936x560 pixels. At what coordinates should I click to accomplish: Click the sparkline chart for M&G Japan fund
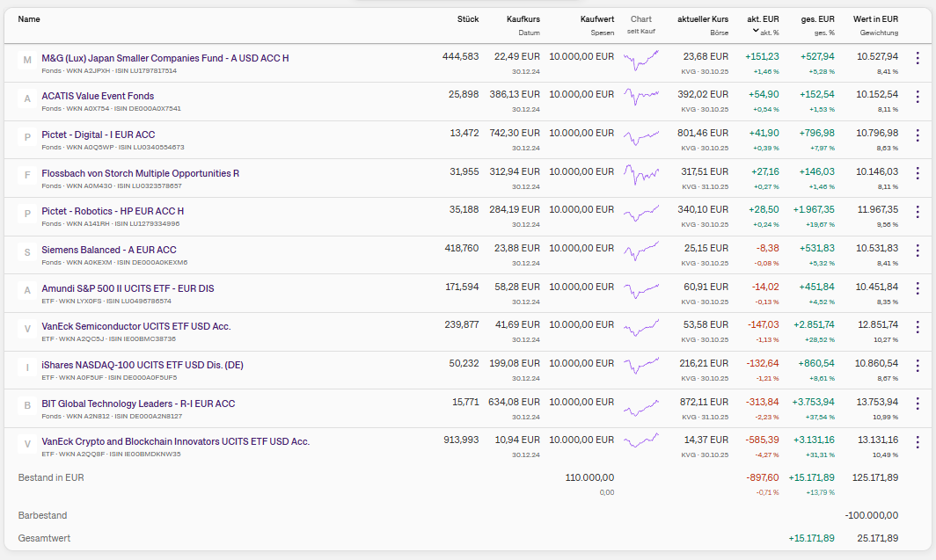[640, 60]
